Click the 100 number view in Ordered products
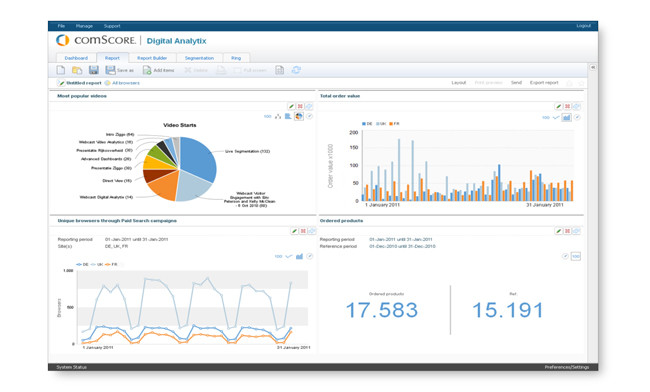 [575, 256]
